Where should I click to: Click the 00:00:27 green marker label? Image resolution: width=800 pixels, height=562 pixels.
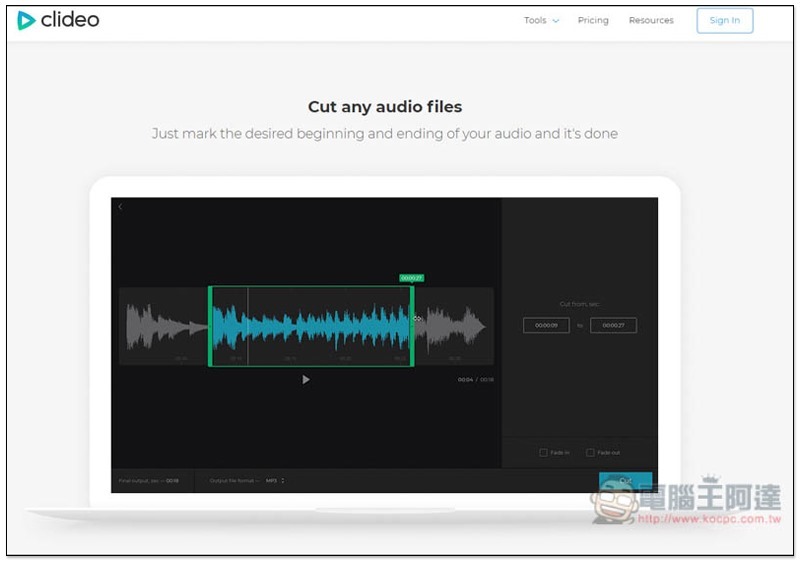[x=411, y=278]
